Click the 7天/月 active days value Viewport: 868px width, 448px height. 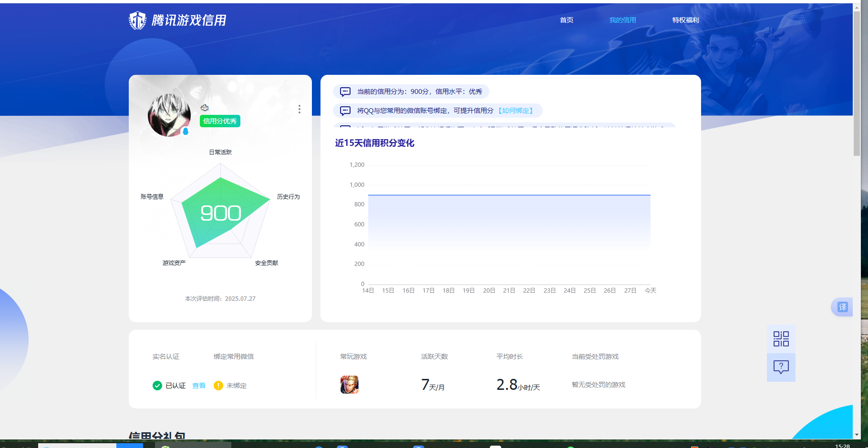click(433, 385)
